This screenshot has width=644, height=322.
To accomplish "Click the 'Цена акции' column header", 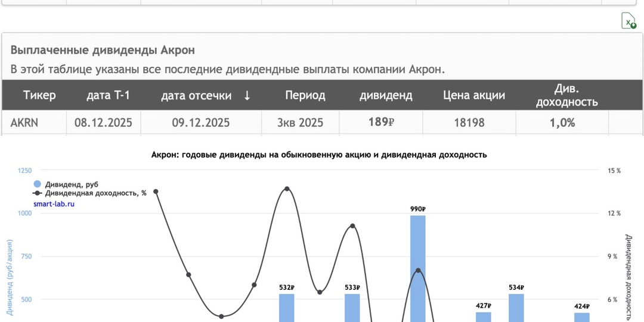I will 474,95.
